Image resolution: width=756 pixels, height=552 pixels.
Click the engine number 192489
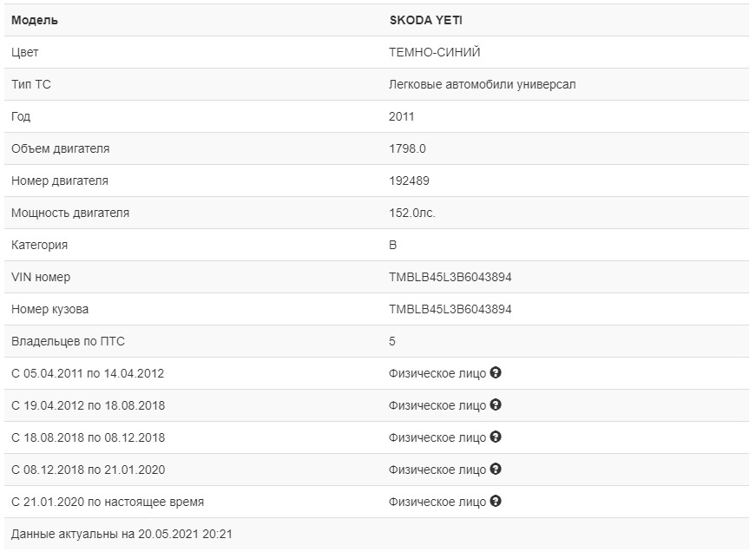409,181
